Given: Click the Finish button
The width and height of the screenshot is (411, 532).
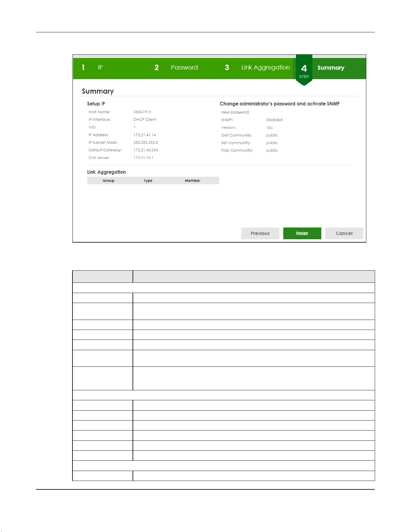Looking at the screenshot, I should [x=302, y=233].
